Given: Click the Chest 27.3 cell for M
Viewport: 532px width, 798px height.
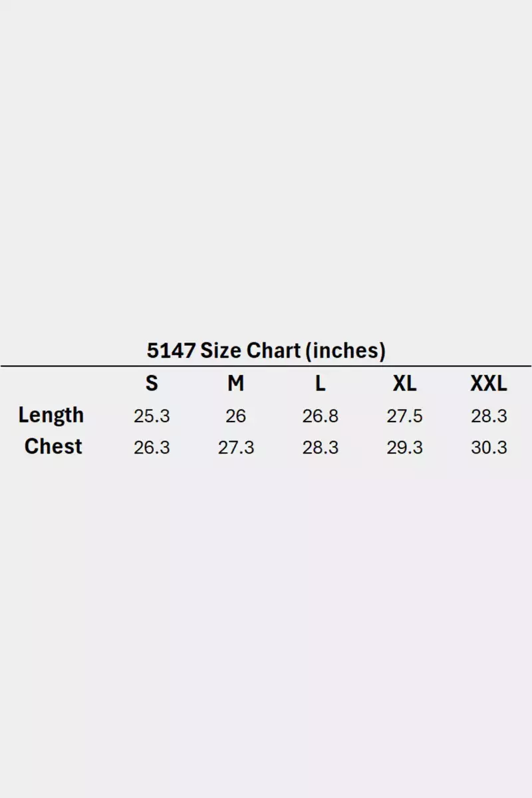Looking at the screenshot, I should coord(235,448).
